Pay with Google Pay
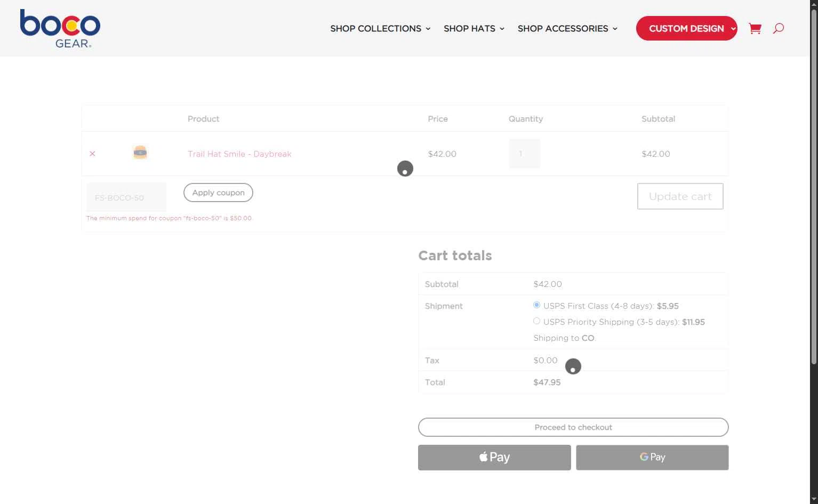 point(652,458)
